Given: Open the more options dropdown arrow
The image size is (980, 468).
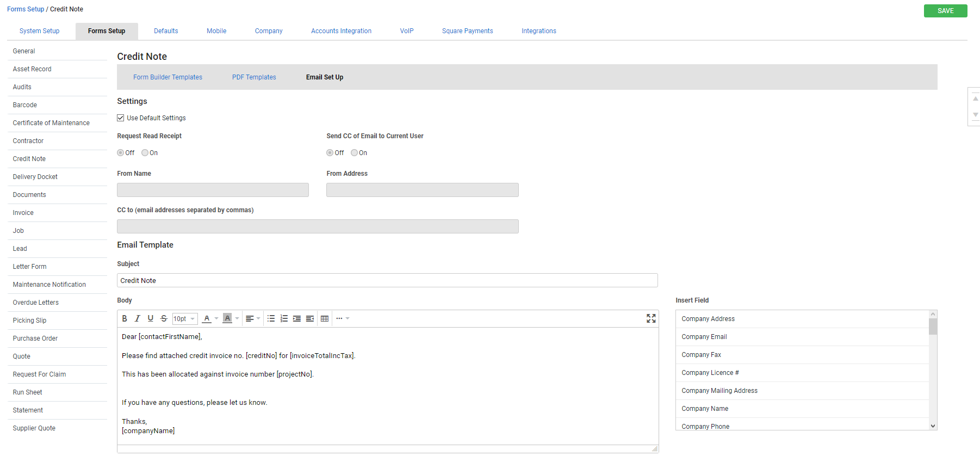Looking at the screenshot, I should point(348,318).
